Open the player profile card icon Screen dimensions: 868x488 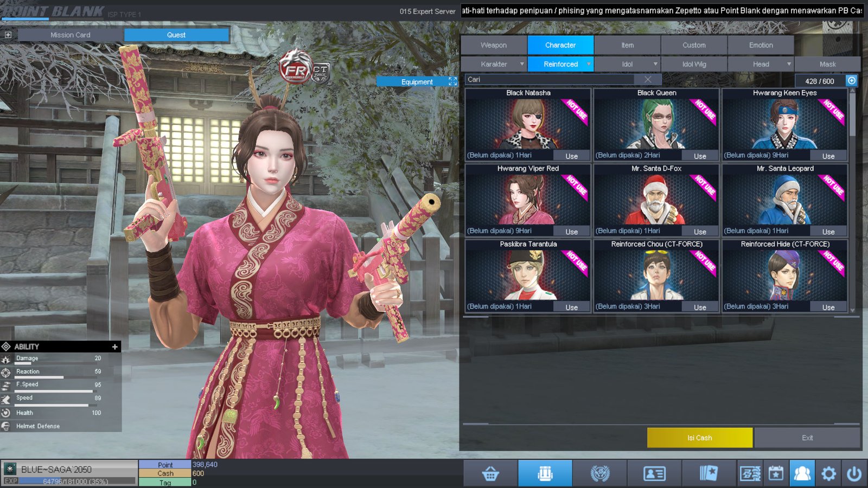point(654,474)
